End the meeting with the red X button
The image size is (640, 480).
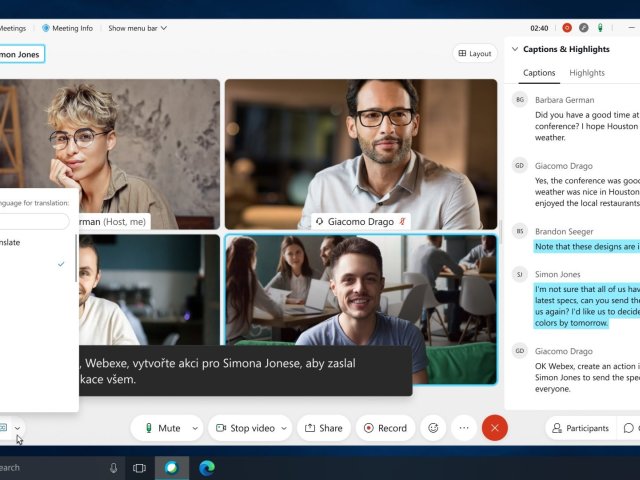click(x=495, y=428)
